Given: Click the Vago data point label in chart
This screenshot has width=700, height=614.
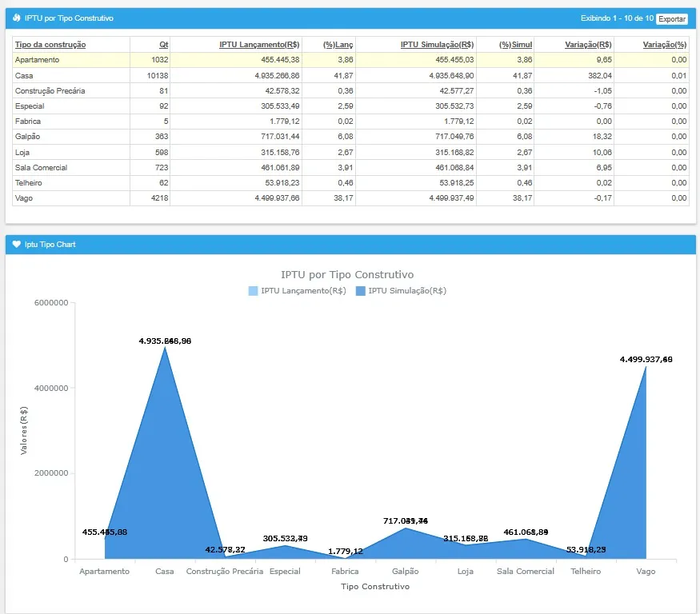Looking at the screenshot, I should tap(646, 360).
